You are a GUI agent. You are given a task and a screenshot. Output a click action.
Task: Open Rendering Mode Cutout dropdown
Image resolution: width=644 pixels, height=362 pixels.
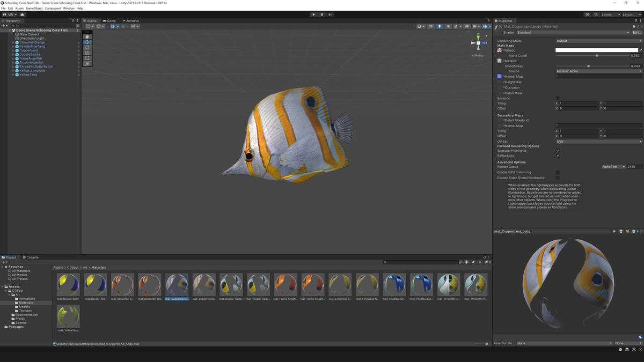(599, 41)
